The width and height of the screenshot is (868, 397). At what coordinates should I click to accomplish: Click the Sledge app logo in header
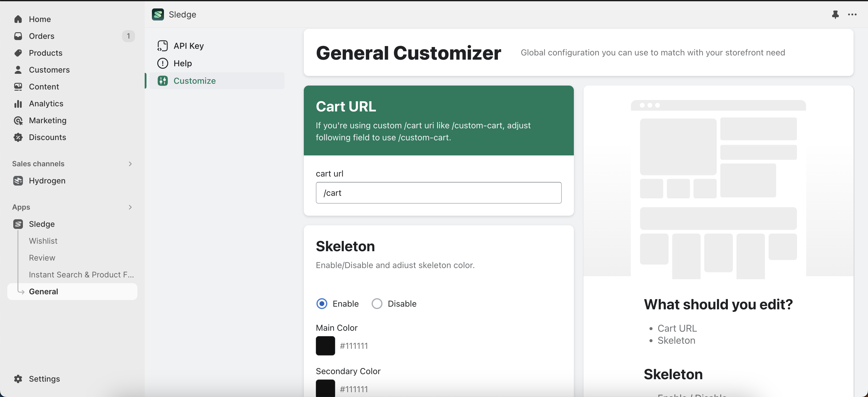(x=158, y=14)
